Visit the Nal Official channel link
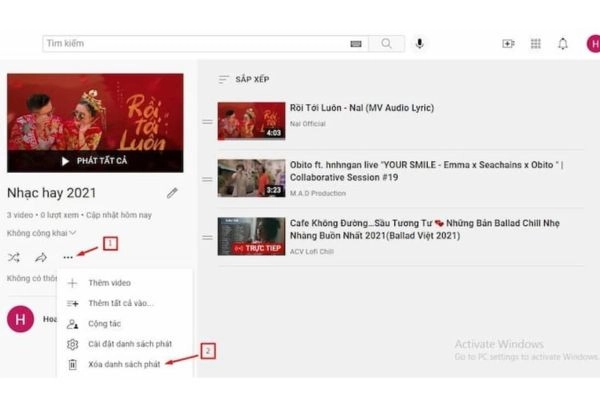The width and height of the screenshot is (600, 400). 308,124
